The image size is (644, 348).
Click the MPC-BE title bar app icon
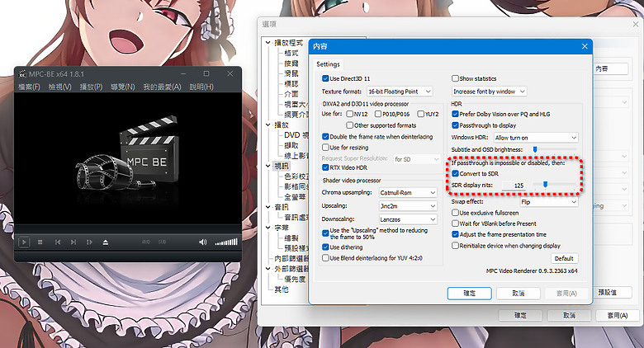click(22, 74)
